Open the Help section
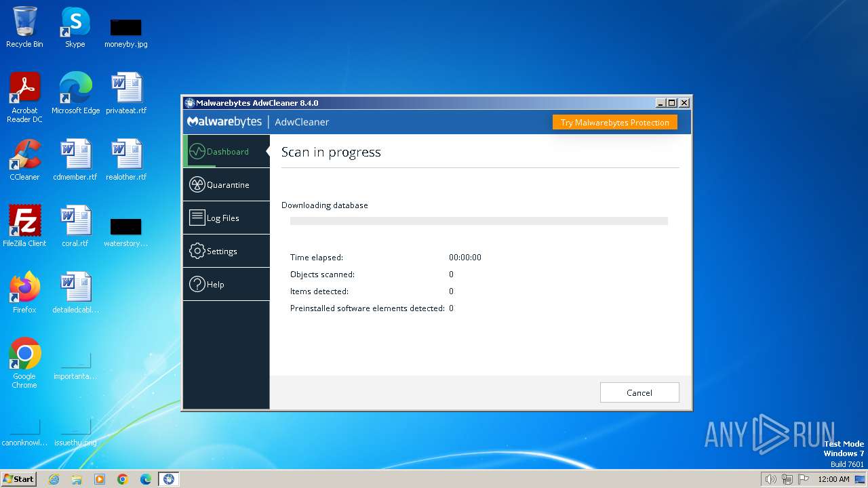This screenshot has height=488, width=868. coord(226,284)
